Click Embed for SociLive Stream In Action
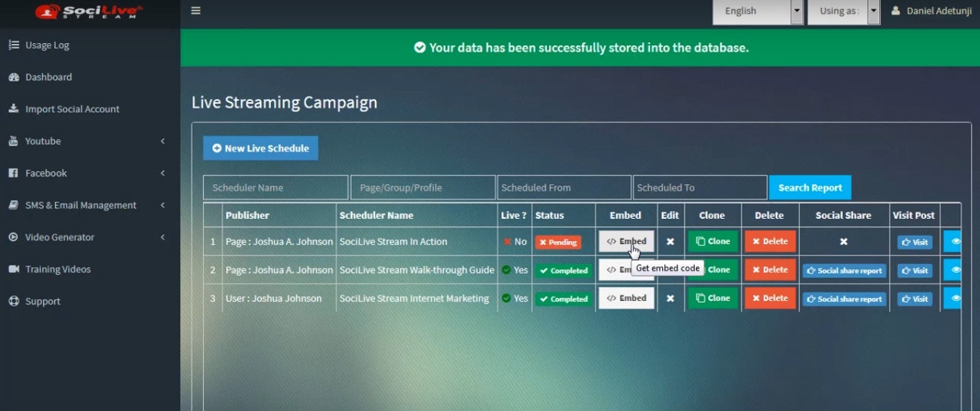 (626, 241)
